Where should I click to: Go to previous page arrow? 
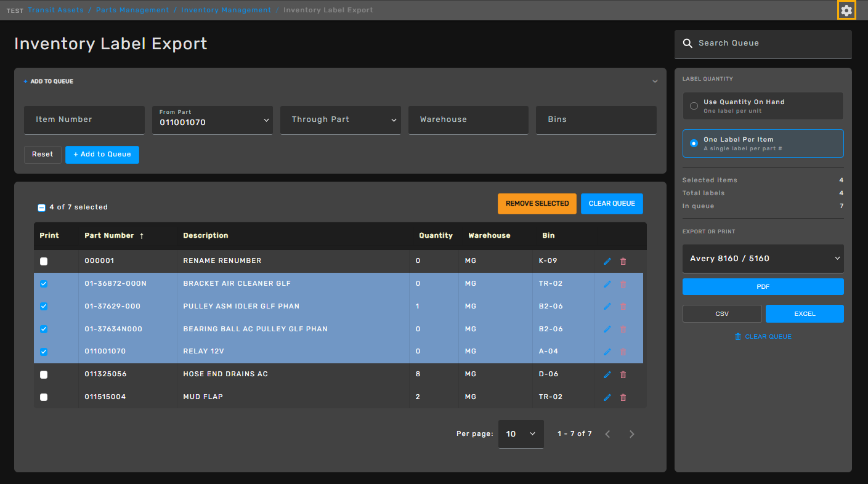[x=607, y=434]
